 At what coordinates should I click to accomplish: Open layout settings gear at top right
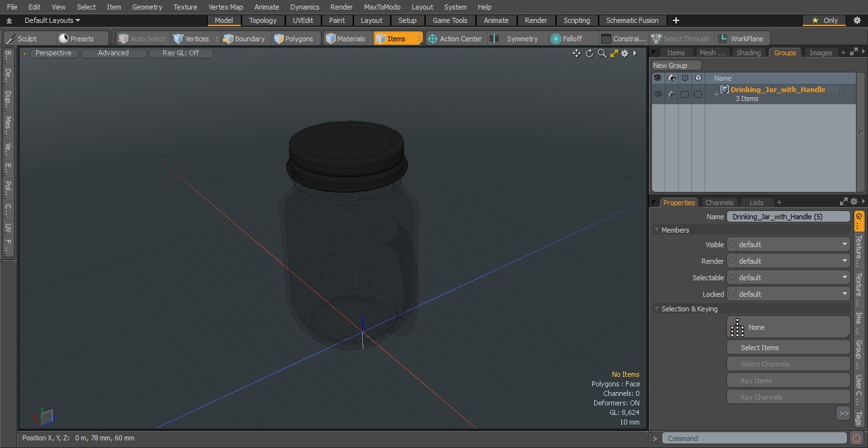pos(857,20)
